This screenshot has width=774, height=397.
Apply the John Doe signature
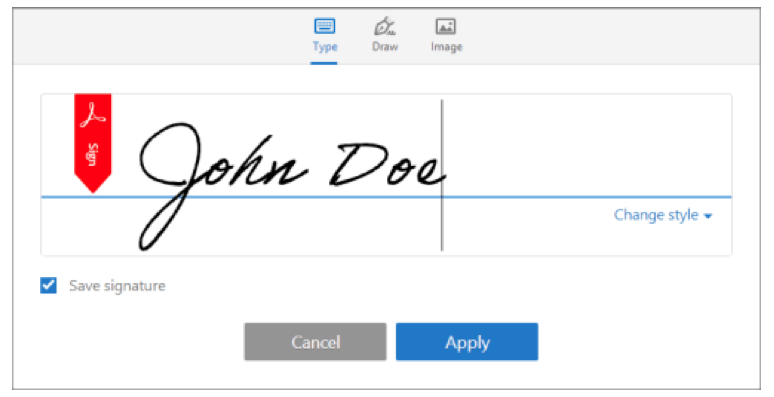466,342
